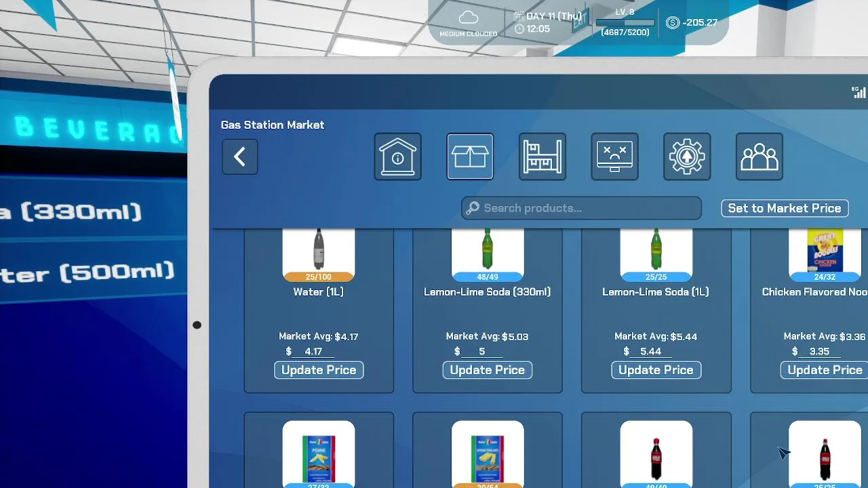Click Market Avg: $5.44 text

pos(656,336)
